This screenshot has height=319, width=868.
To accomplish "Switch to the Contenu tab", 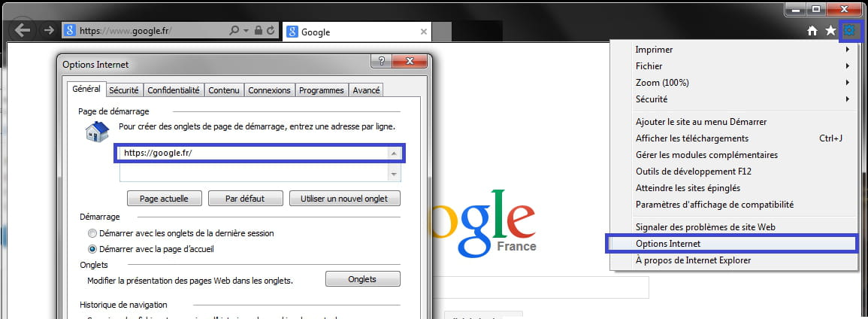I will tap(224, 90).
